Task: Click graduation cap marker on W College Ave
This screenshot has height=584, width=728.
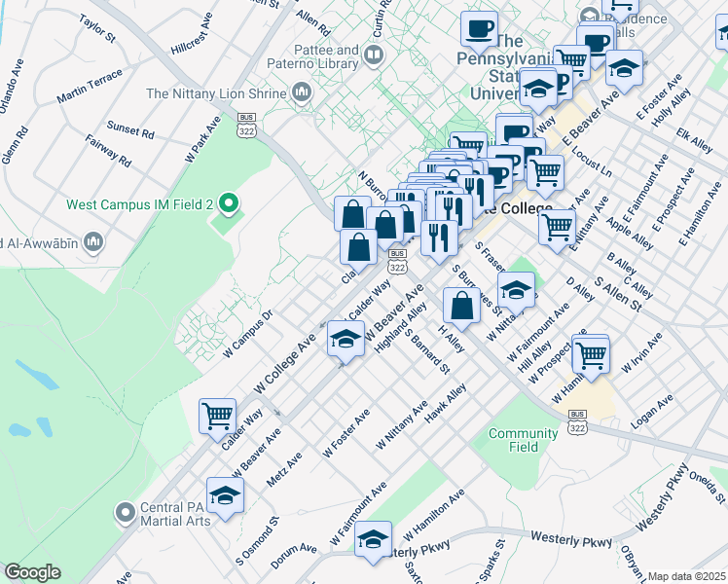Action: 344,338
